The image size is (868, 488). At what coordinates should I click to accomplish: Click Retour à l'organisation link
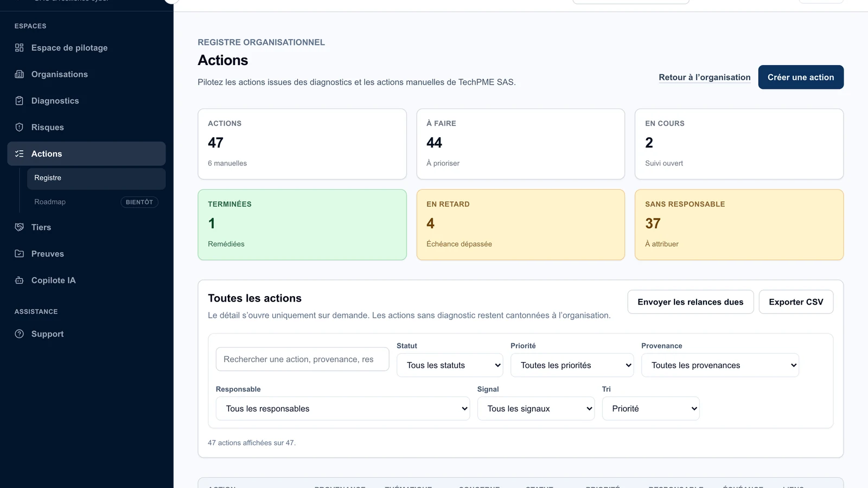click(705, 78)
